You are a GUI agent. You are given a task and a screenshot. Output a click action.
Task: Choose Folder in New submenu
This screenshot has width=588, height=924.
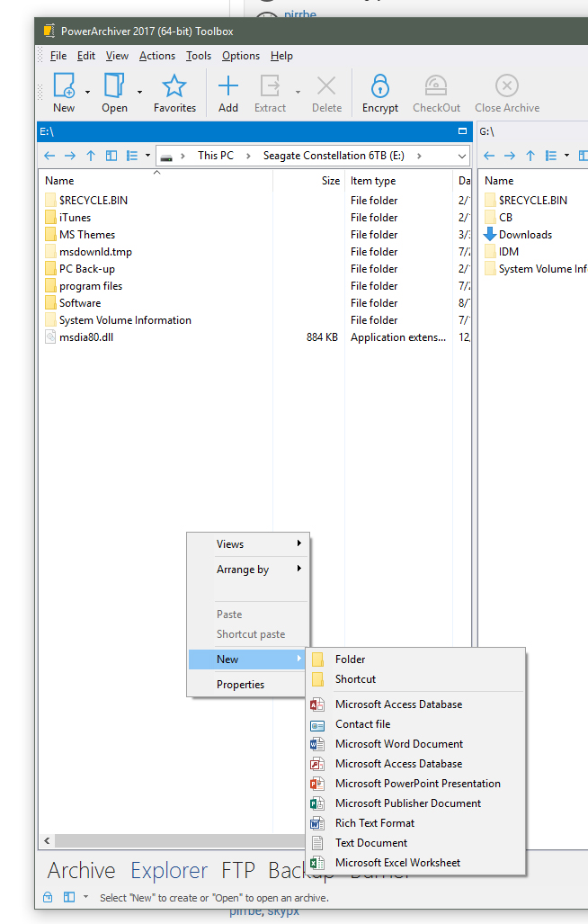pos(416,659)
